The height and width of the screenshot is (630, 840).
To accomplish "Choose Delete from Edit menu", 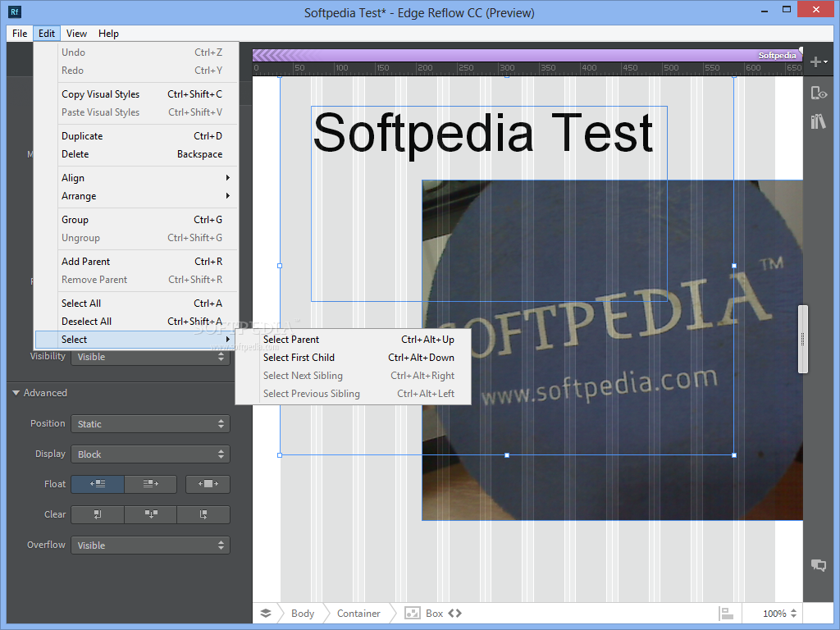I will (137, 154).
